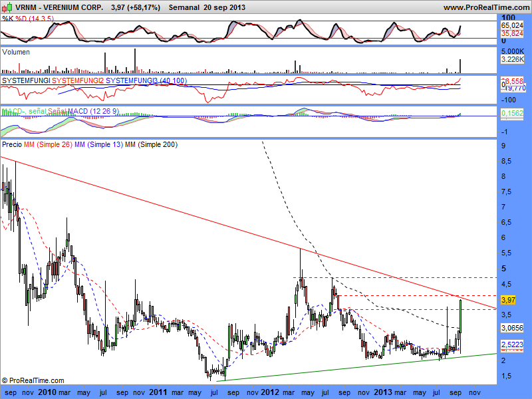Screen dimensions: 532x399
Task: Click the +58,17% change in the header
Action: 144,7
